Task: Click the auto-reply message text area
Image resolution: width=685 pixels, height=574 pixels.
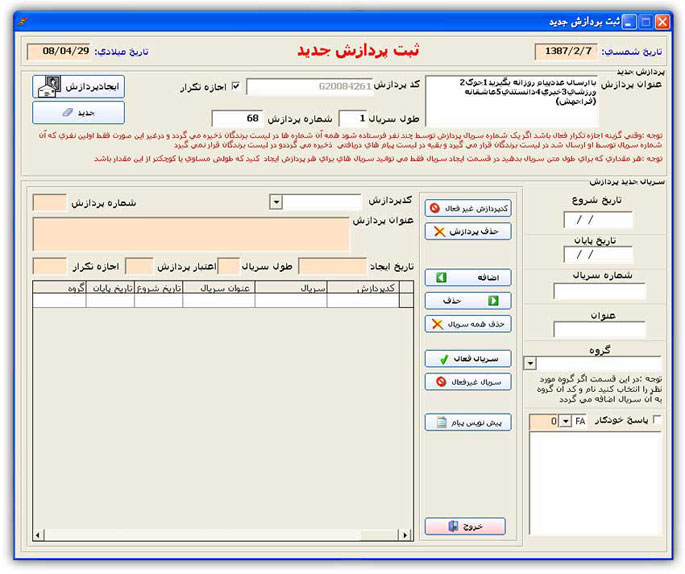Action: click(595, 484)
